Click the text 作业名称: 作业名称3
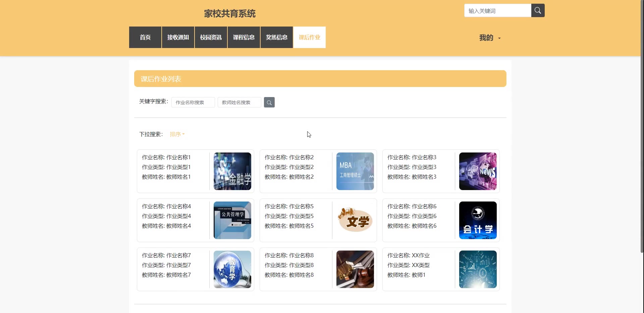Viewport: 644px width, 313px height. click(x=412, y=157)
